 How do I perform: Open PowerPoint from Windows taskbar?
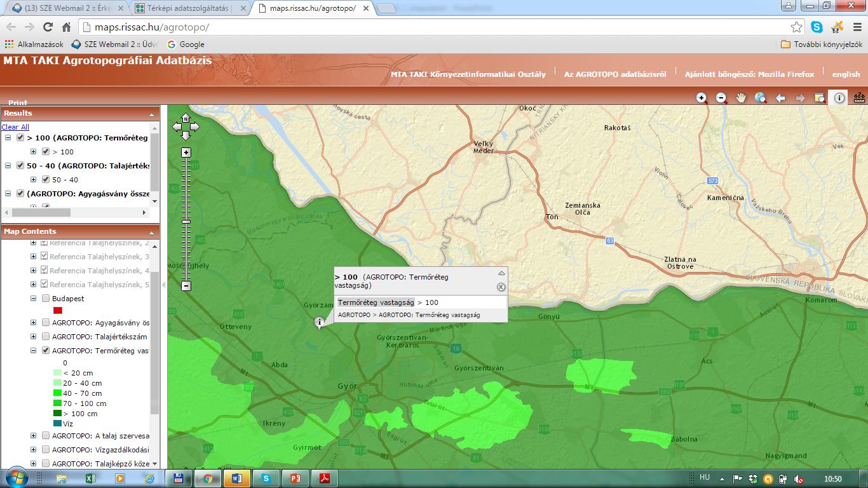pyautogui.click(x=295, y=478)
